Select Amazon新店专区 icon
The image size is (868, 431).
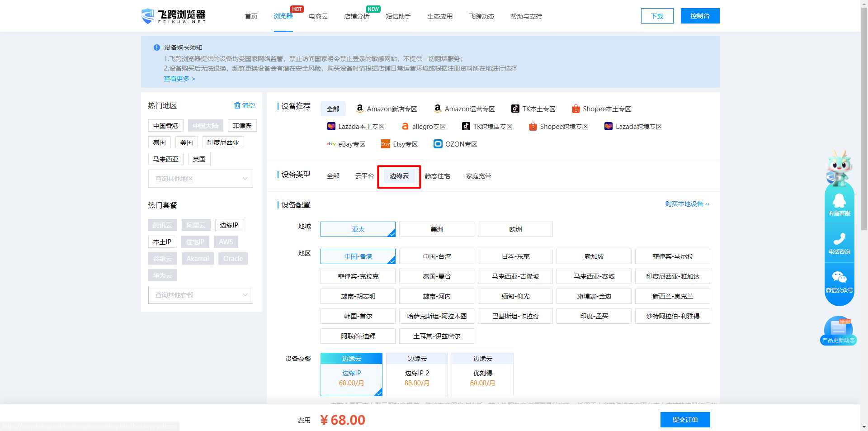[360, 109]
